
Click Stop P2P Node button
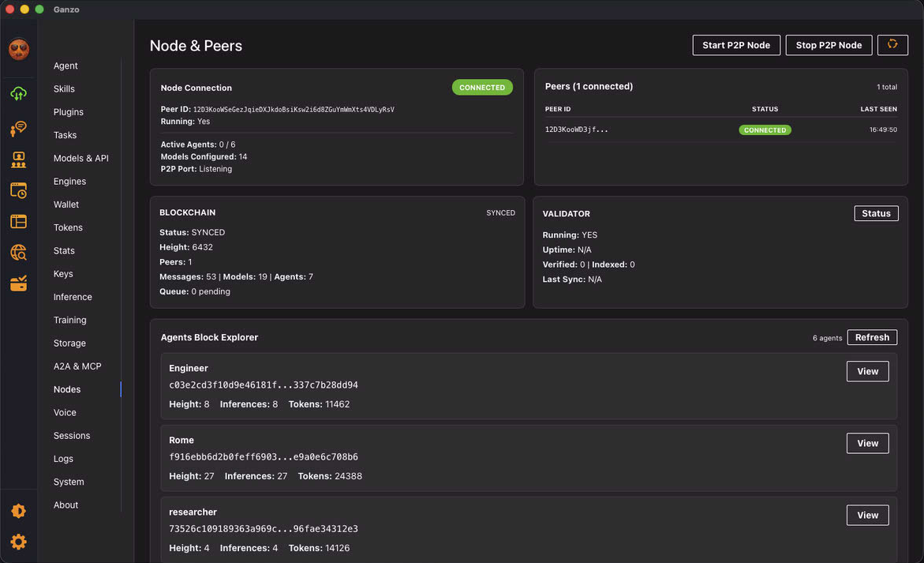click(829, 45)
